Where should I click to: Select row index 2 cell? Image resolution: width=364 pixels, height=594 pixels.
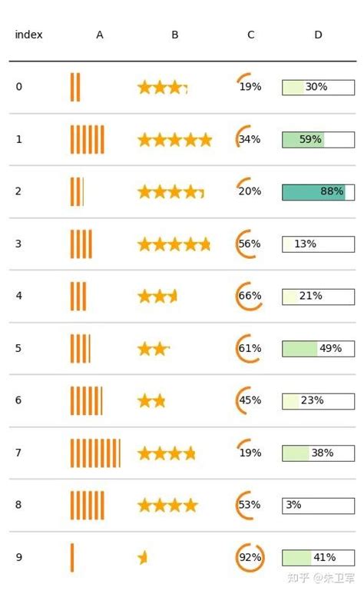[x=18, y=191]
